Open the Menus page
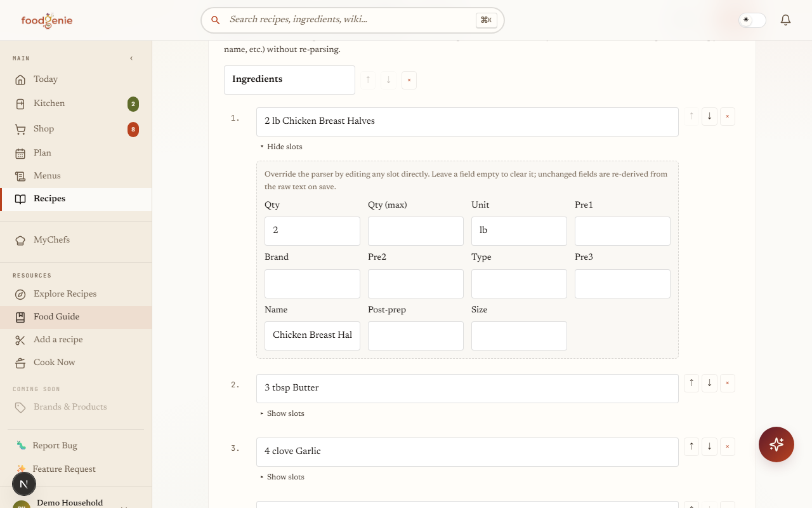812x508 pixels. (x=76, y=176)
